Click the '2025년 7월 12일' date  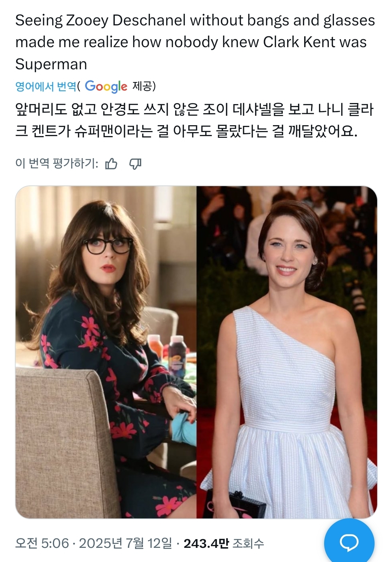(x=126, y=543)
